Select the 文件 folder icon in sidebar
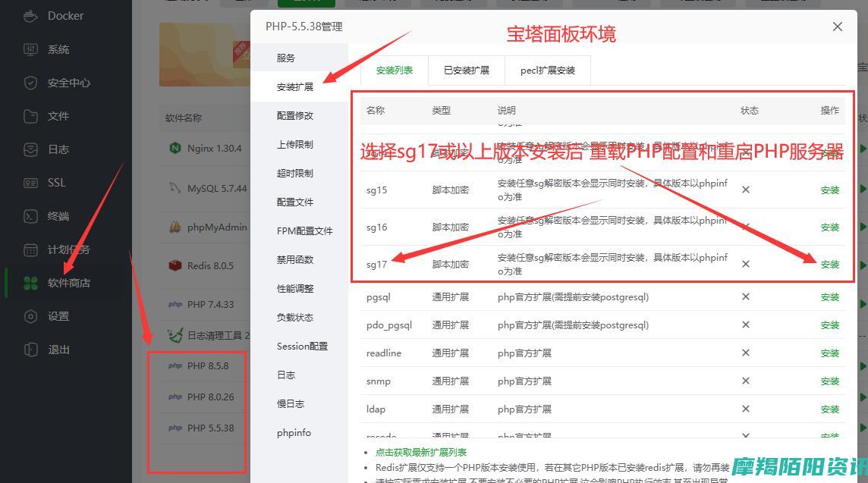Image resolution: width=868 pixels, height=483 pixels. (x=30, y=116)
